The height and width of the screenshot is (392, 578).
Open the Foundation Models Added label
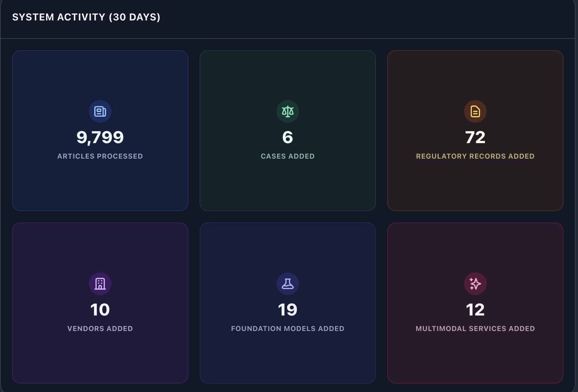pos(288,329)
